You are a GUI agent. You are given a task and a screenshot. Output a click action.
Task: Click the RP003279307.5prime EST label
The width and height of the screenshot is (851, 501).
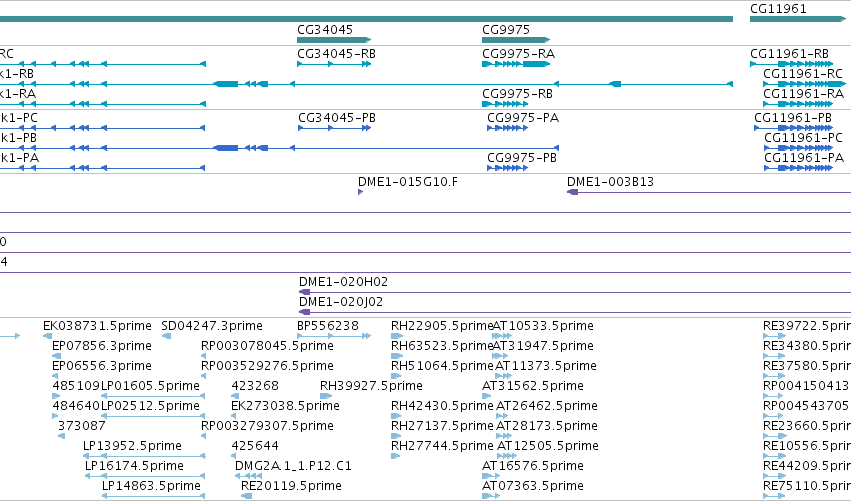pyautogui.click(x=267, y=426)
